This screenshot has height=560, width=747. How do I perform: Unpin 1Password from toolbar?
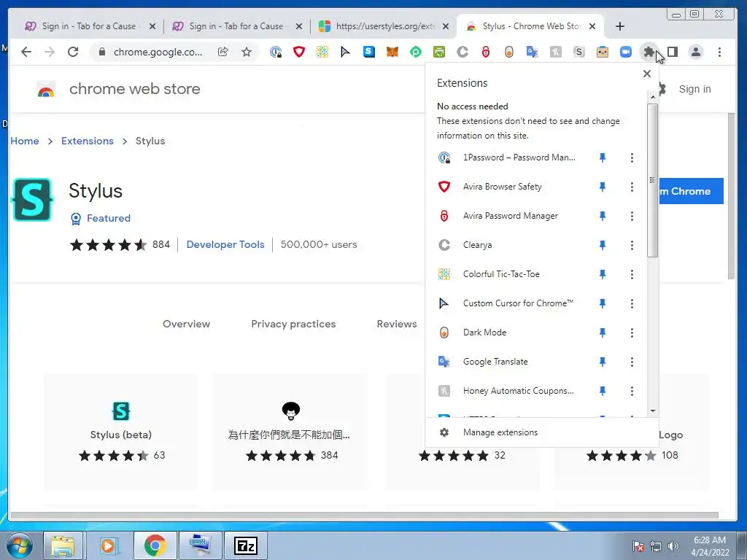(x=602, y=157)
